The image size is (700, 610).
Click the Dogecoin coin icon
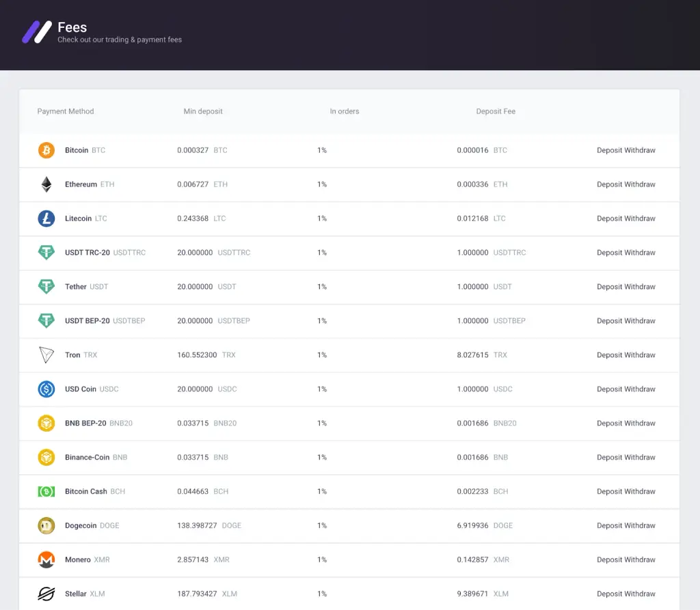(x=46, y=526)
